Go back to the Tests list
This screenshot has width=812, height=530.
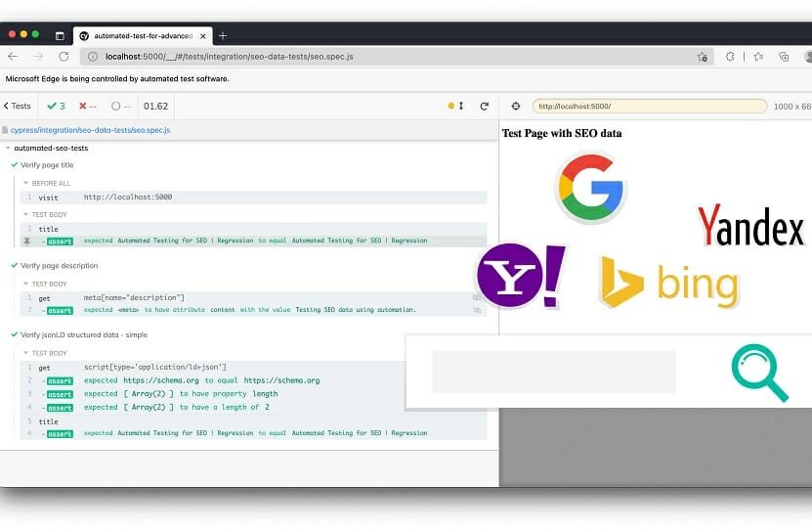point(17,106)
